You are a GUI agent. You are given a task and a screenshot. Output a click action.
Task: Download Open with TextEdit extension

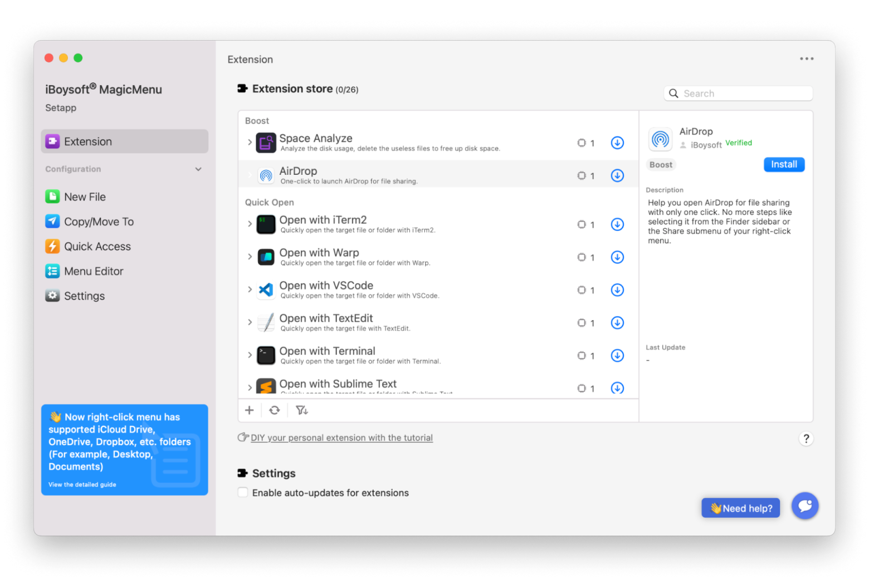pos(617,323)
